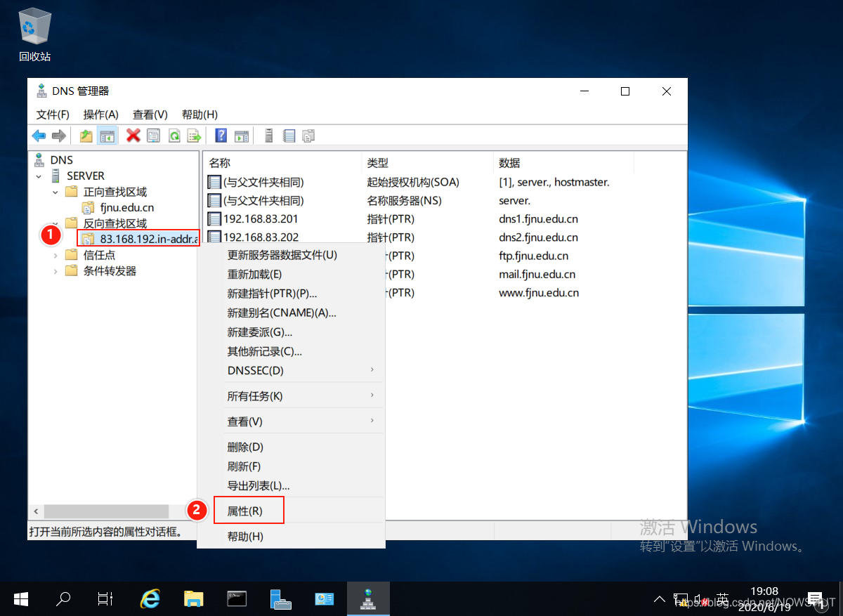Expand the 信任点 tree node
The width and height of the screenshot is (843, 616).
[x=55, y=255]
